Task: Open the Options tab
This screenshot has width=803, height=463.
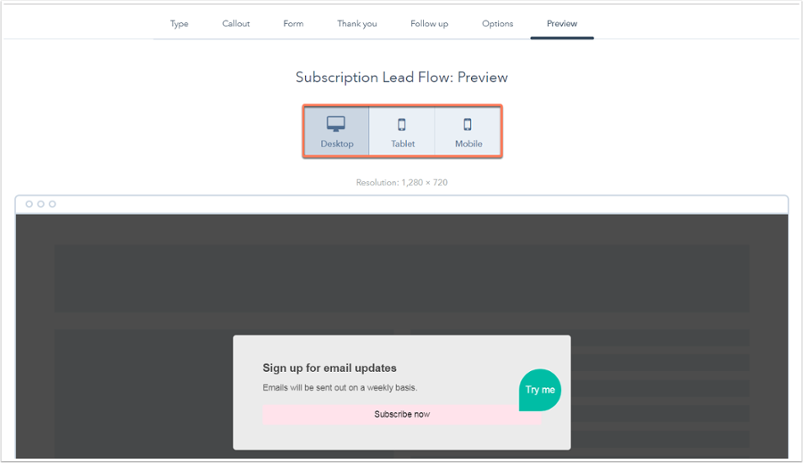Action: [x=497, y=24]
